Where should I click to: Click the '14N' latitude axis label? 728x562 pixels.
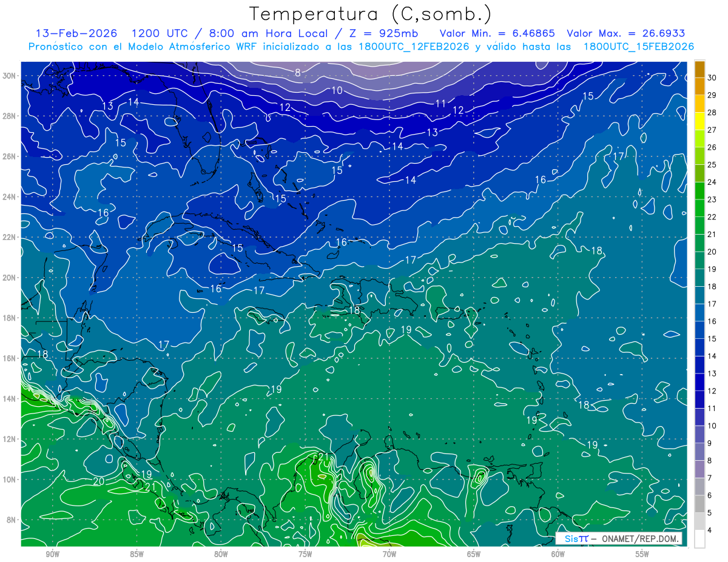(x=10, y=398)
